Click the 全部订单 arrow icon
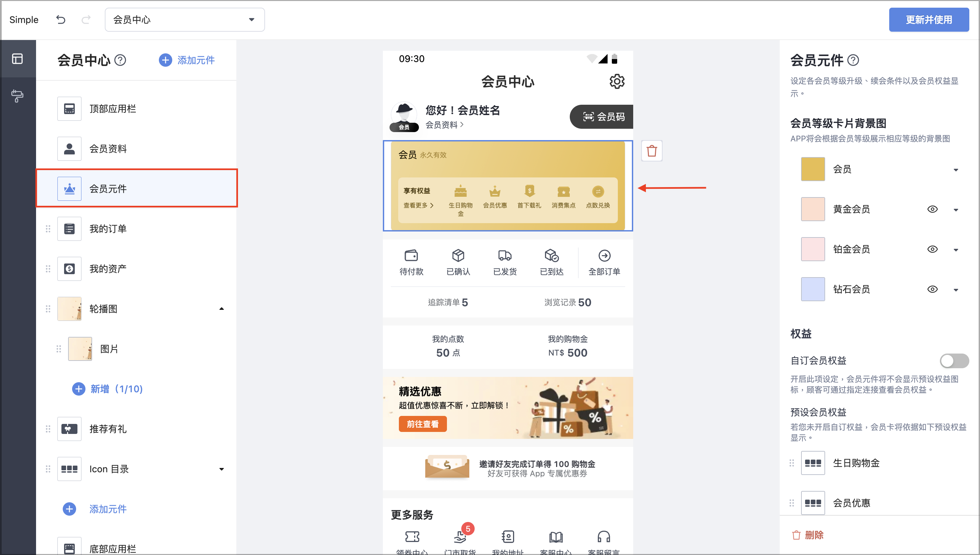Screen dimensions: 980x555 pos(604,255)
